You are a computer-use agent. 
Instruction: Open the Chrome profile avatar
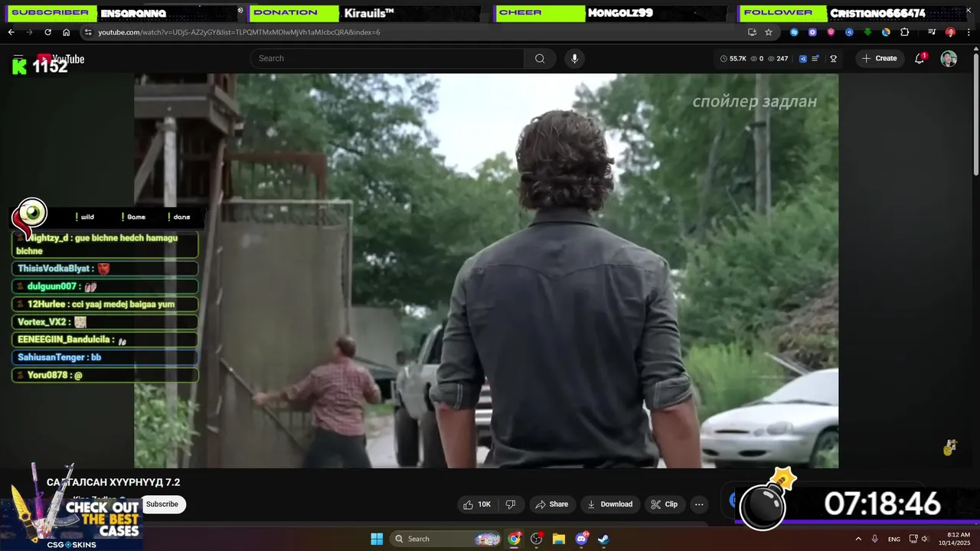950,32
